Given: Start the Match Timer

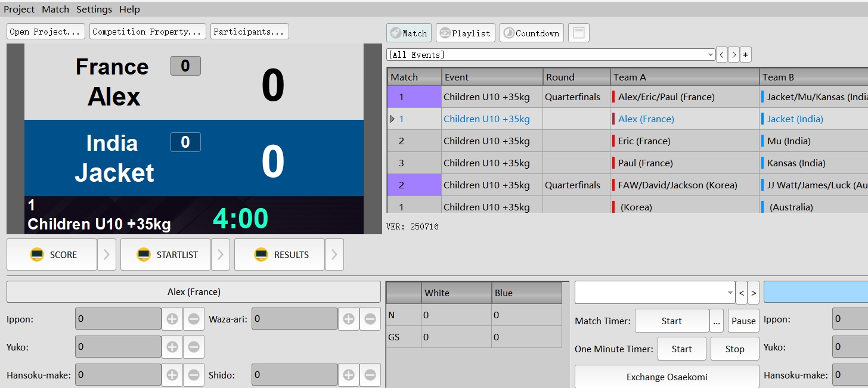Looking at the screenshot, I should [x=671, y=321].
